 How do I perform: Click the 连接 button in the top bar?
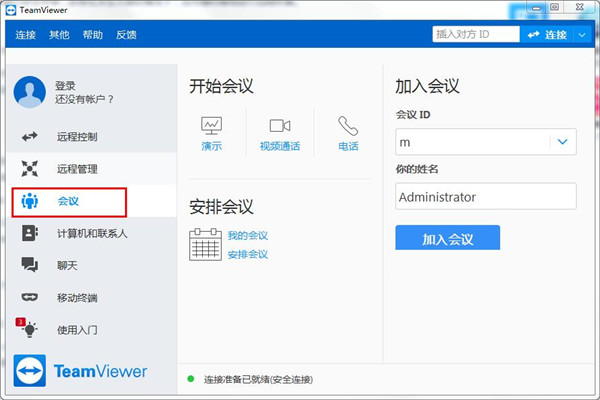[x=547, y=34]
